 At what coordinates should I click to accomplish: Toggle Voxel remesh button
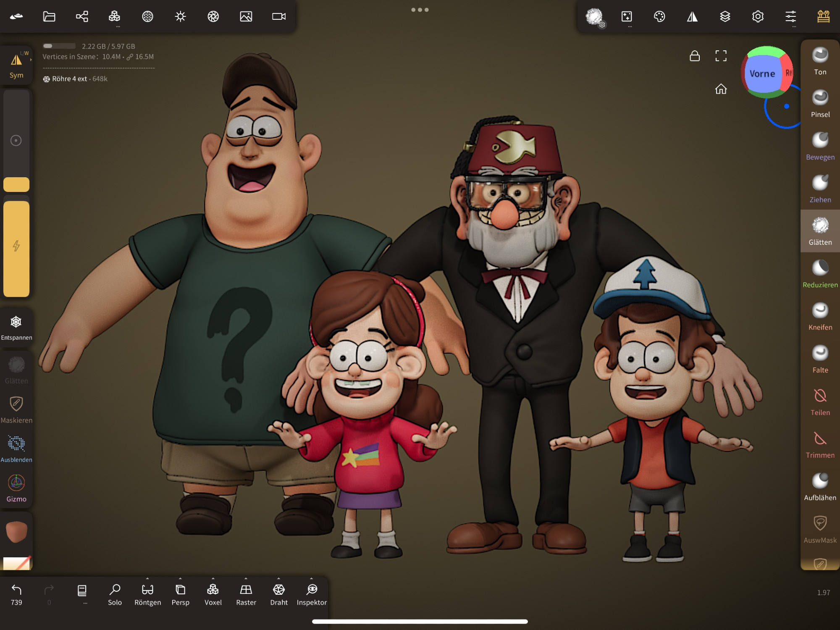pyautogui.click(x=213, y=595)
